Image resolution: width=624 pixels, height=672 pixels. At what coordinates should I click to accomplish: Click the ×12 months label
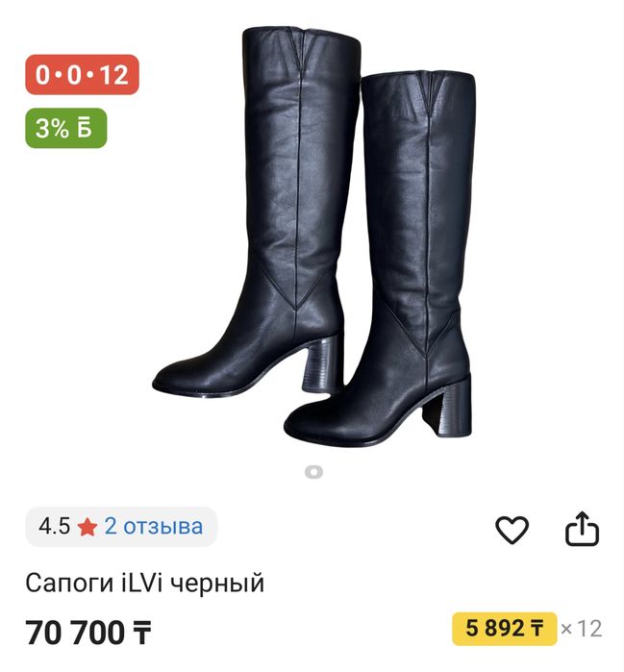[x=582, y=629]
